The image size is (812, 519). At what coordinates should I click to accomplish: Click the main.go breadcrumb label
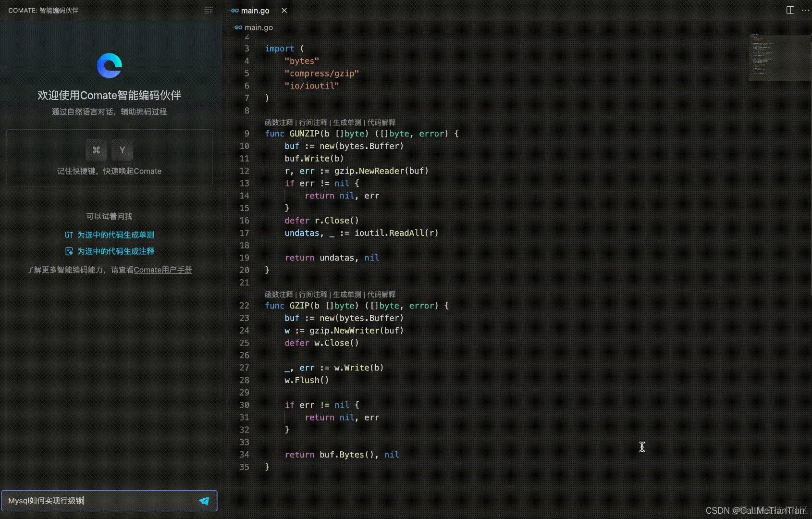click(258, 27)
